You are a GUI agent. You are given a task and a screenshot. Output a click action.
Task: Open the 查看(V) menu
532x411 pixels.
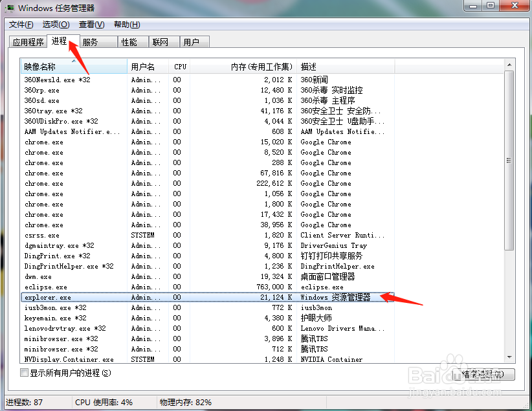pyautogui.click(x=92, y=25)
